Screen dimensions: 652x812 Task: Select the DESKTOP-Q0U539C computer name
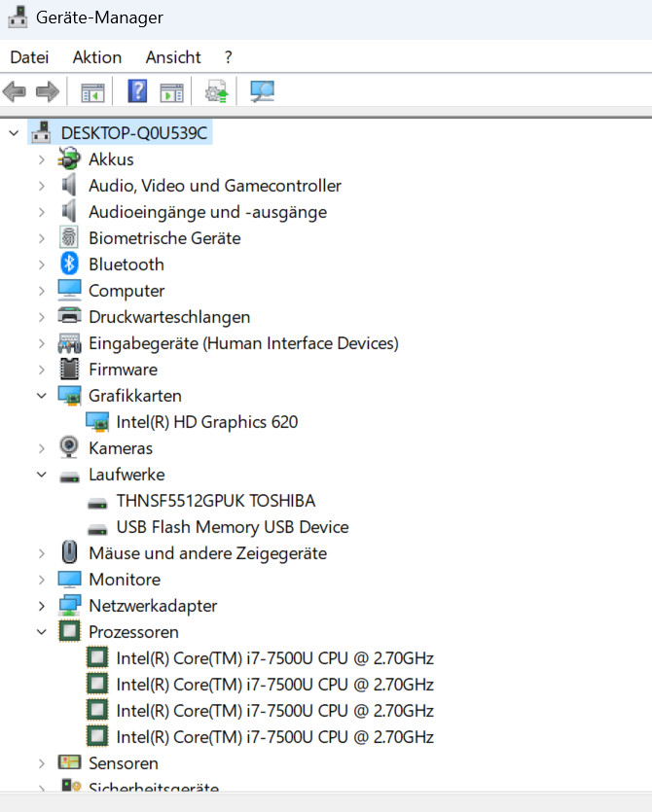click(133, 133)
